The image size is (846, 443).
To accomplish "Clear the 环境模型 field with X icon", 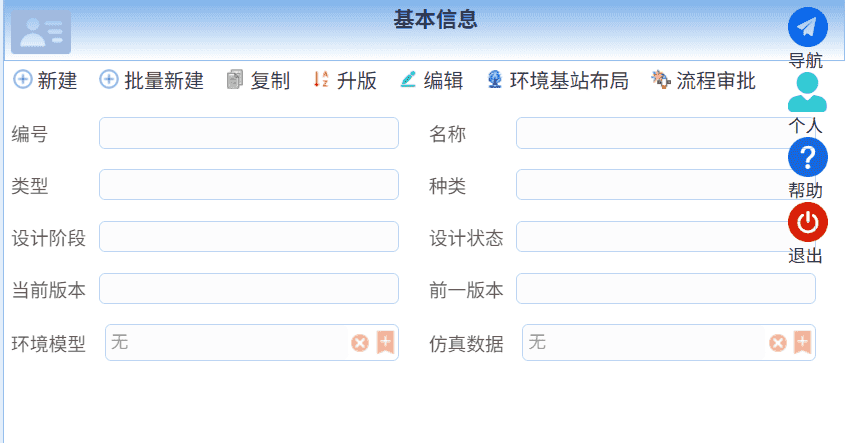I will [x=360, y=343].
